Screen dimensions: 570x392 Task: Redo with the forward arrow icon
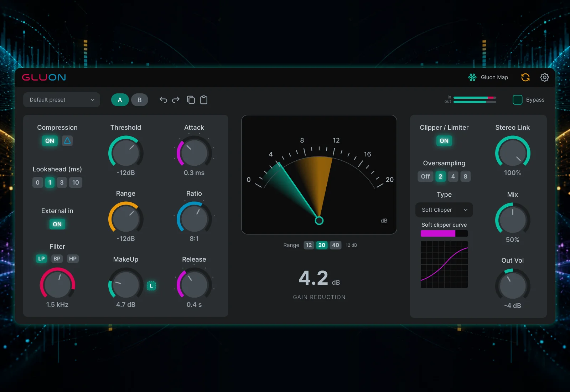click(x=176, y=100)
